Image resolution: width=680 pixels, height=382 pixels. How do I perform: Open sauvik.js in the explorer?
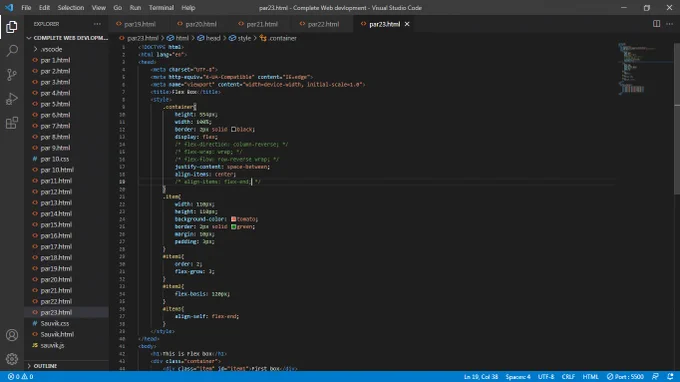(66, 345)
